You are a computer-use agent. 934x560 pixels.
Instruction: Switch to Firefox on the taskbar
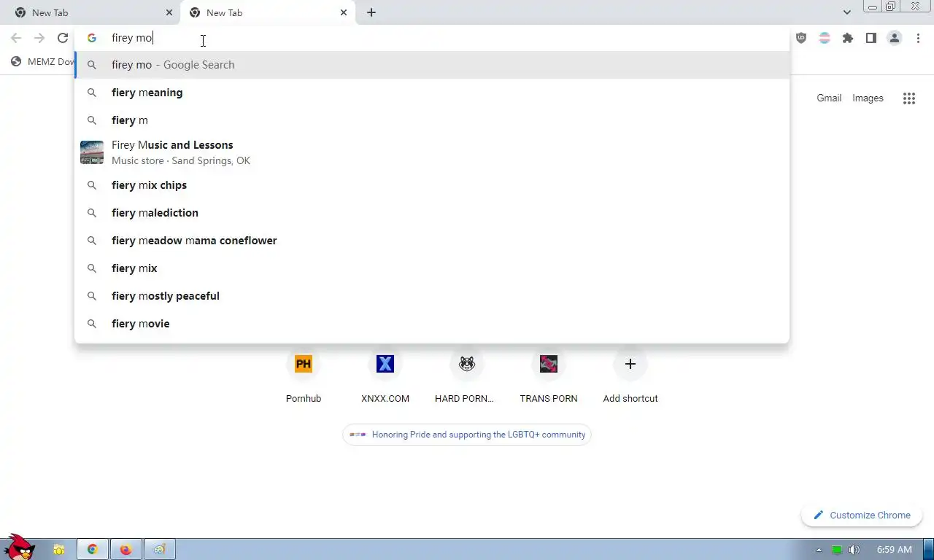[126, 550]
